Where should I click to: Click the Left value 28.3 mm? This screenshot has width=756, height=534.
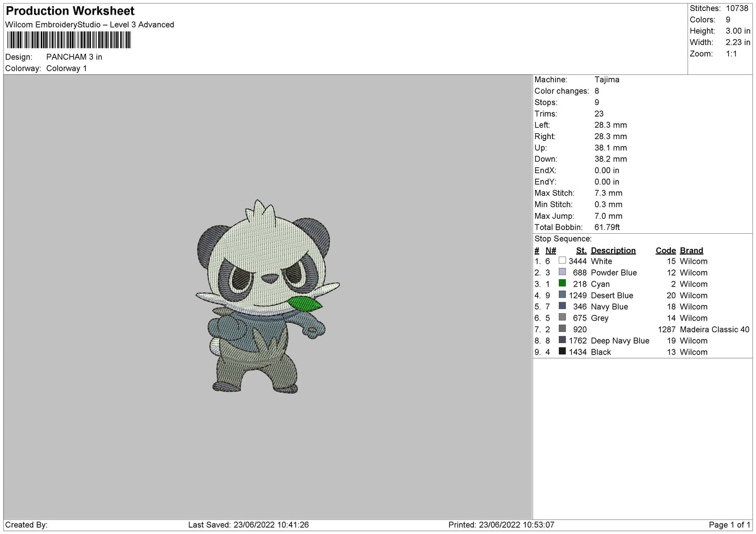click(611, 125)
